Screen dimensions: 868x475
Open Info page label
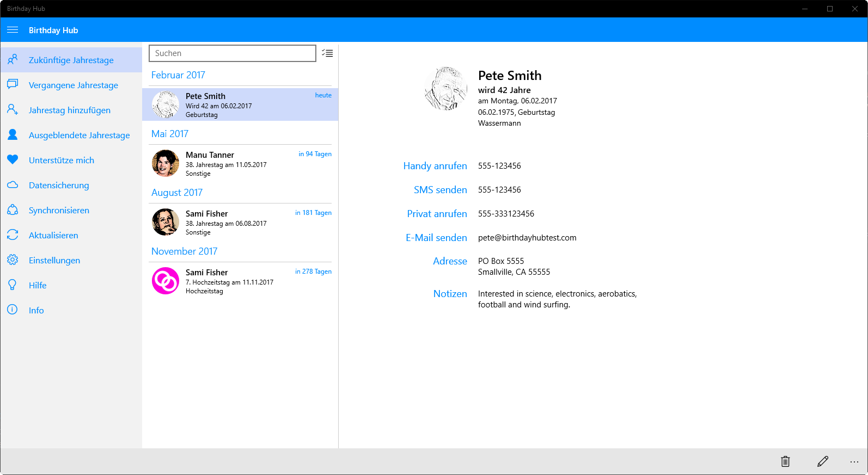coord(36,310)
